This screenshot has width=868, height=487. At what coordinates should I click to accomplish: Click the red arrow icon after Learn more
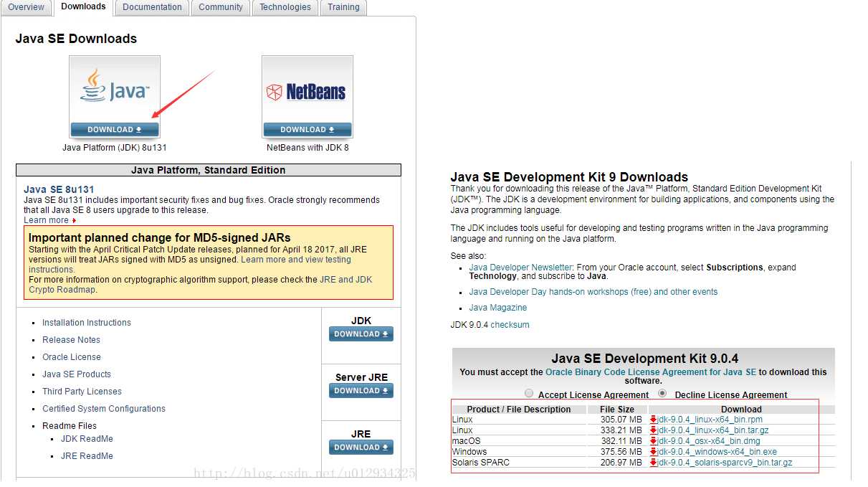74,221
